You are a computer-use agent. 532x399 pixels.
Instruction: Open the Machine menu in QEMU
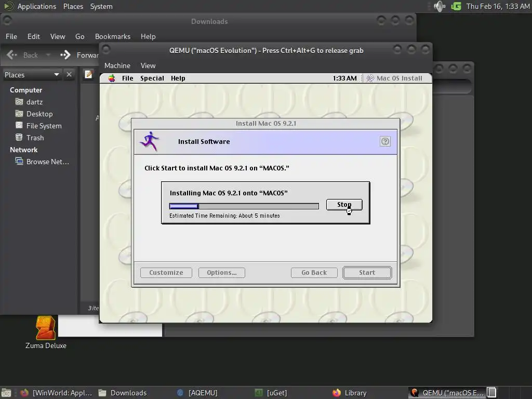click(117, 66)
